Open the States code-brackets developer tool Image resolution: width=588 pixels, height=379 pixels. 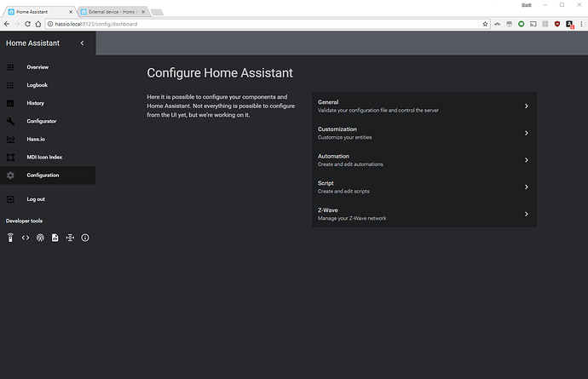click(26, 238)
